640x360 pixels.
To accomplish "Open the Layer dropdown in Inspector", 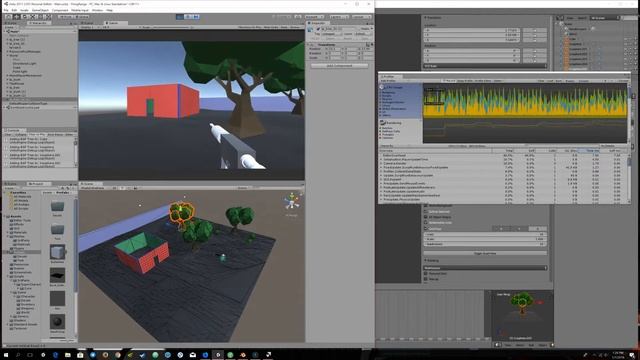I will click(362, 34).
